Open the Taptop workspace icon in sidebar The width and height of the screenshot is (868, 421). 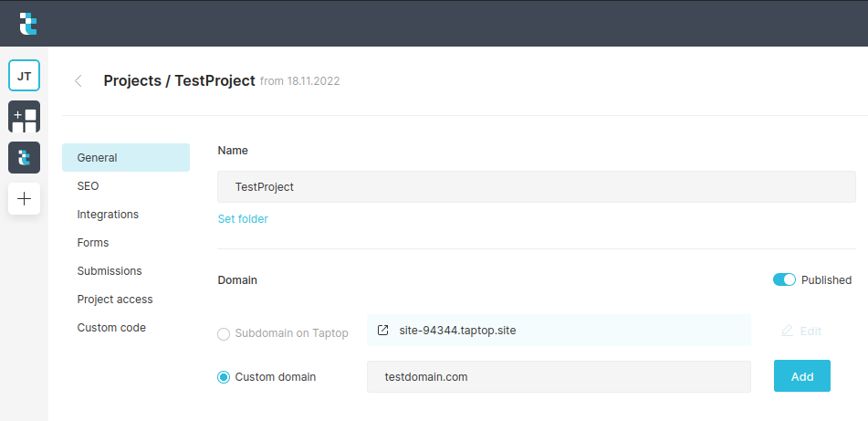[24, 157]
